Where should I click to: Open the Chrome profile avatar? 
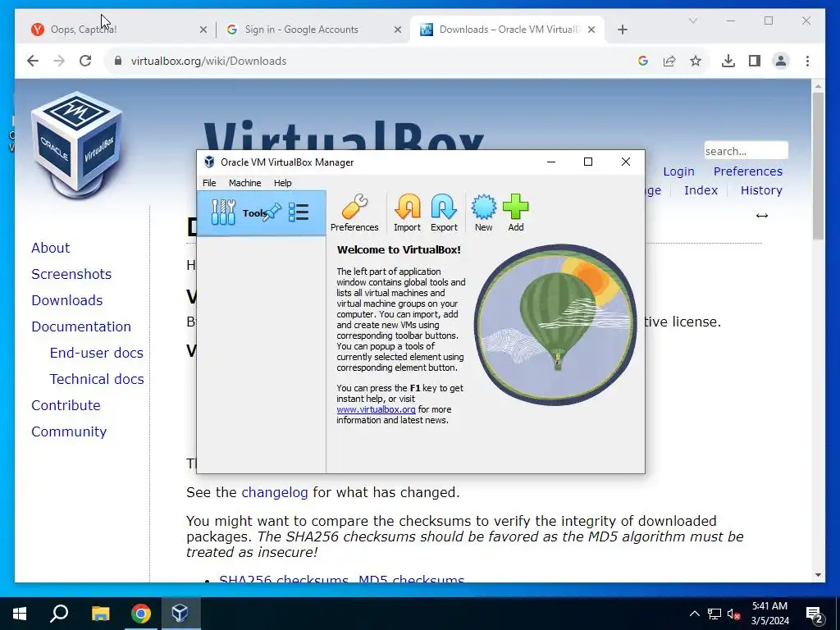pos(781,61)
